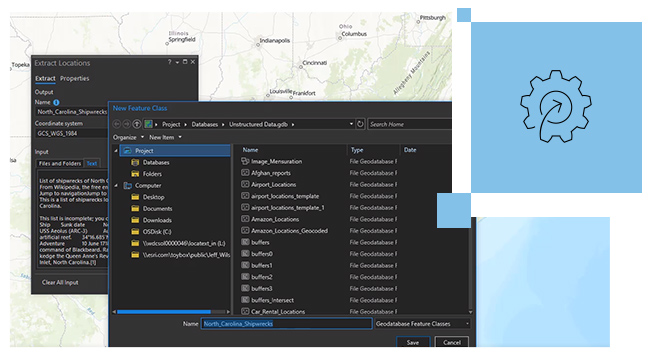The width and height of the screenshot is (664, 361).
Task: Select Car_Rental_Locations in file list
Action: pyautogui.click(x=278, y=311)
